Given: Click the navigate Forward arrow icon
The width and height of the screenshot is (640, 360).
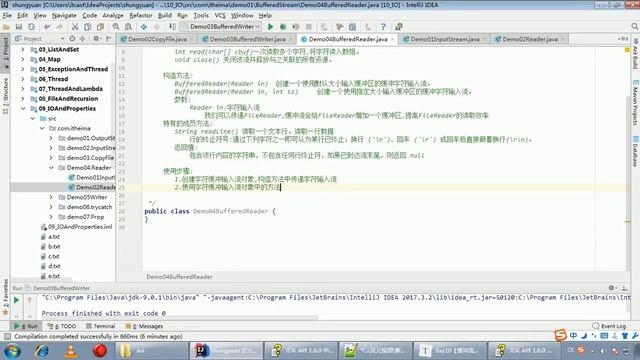Looking at the screenshot, I should click(157, 27).
